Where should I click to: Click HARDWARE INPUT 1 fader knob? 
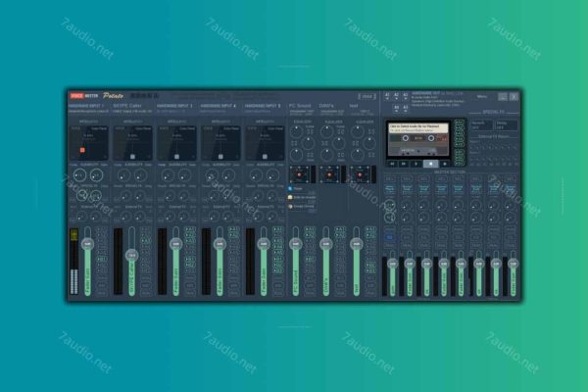pyautogui.click(x=87, y=244)
